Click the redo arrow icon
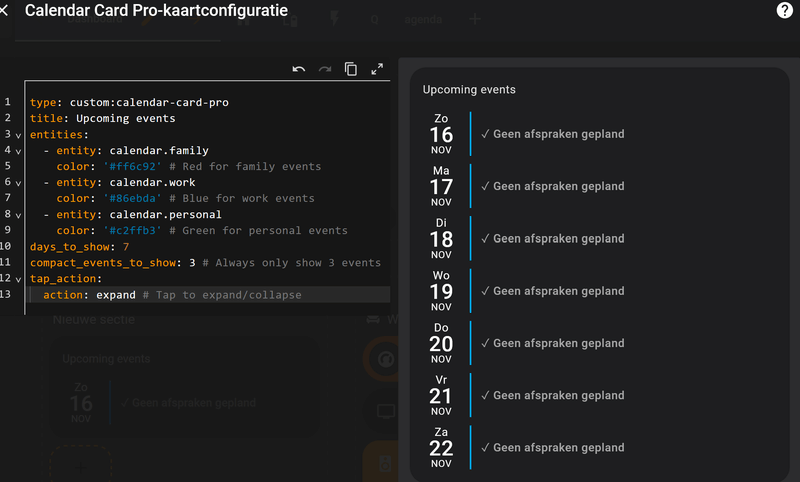This screenshot has width=800, height=482. (x=325, y=69)
